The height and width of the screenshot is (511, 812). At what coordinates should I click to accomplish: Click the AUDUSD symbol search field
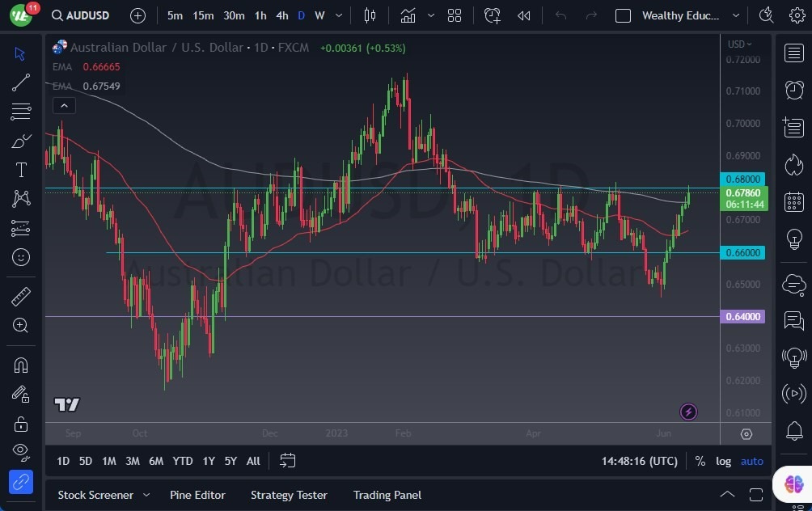pyautogui.click(x=81, y=15)
